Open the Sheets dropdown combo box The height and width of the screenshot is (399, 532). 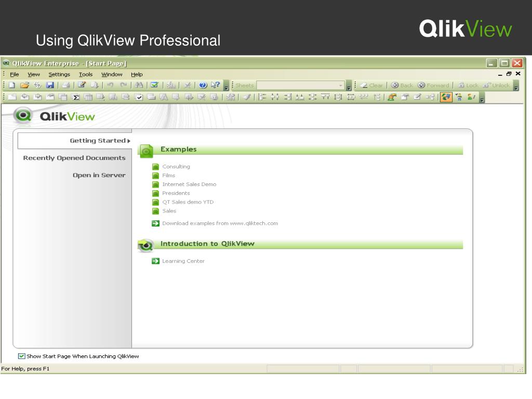tap(301, 86)
